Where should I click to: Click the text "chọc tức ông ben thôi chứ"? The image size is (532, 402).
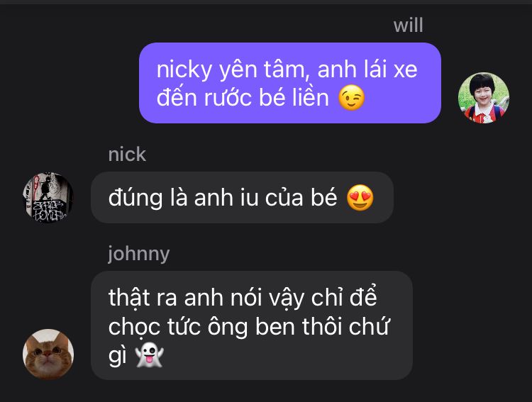(x=249, y=327)
